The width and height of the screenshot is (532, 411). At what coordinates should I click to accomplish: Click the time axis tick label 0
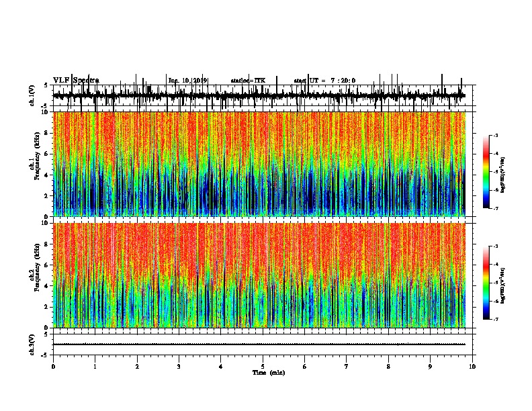tap(53, 367)
